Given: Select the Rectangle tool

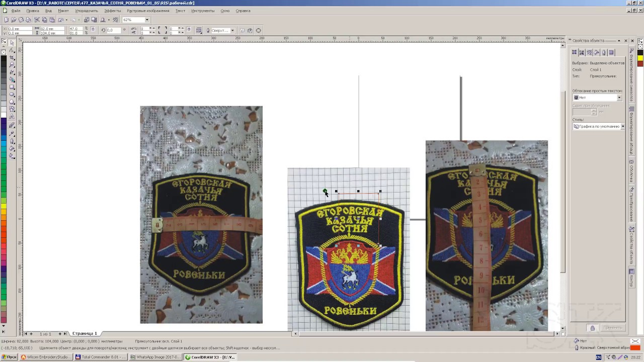Looking at the screenshot, I should tap(12, 87).
